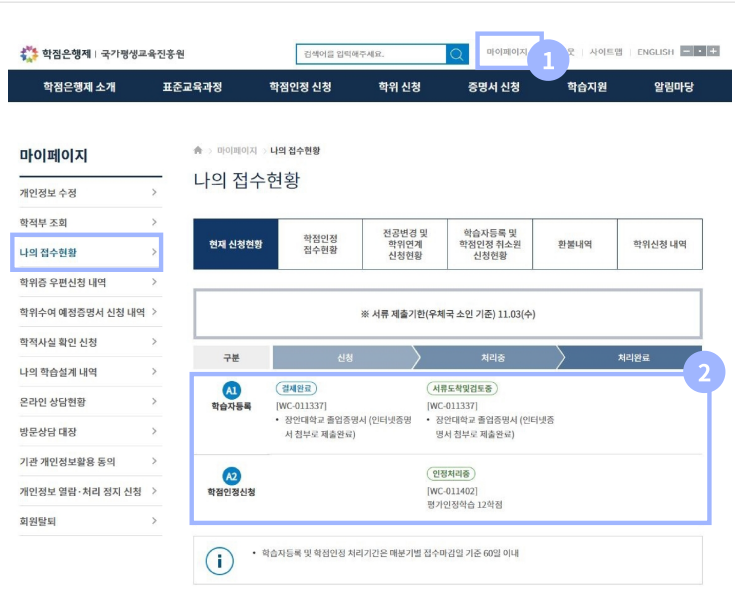The width and height of the screenshot is (735, 595).
Task: Click the A2 학점인정신청 badge icon
Action: click(231, 475)
